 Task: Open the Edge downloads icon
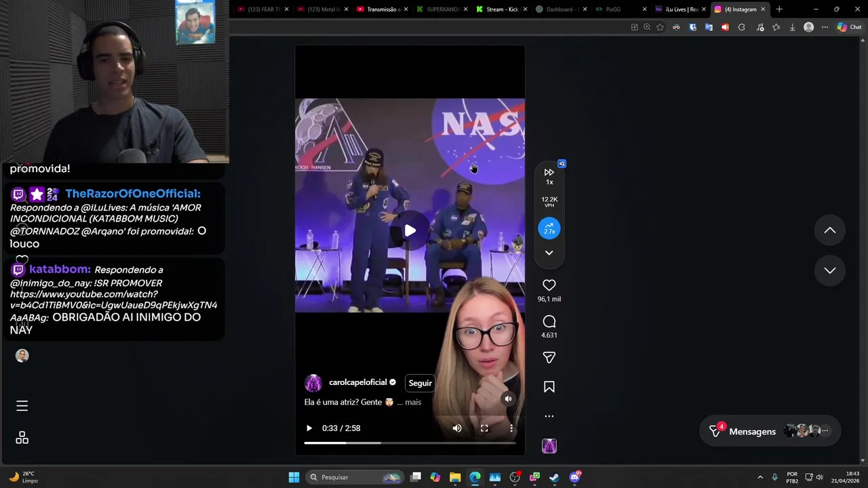click(792, 27)
